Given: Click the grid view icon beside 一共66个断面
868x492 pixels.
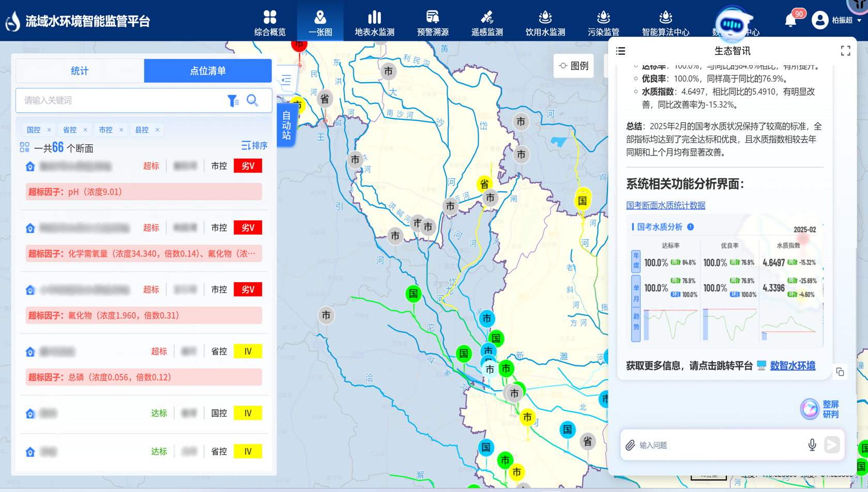Looking at the screenshot, I should 24,148.
